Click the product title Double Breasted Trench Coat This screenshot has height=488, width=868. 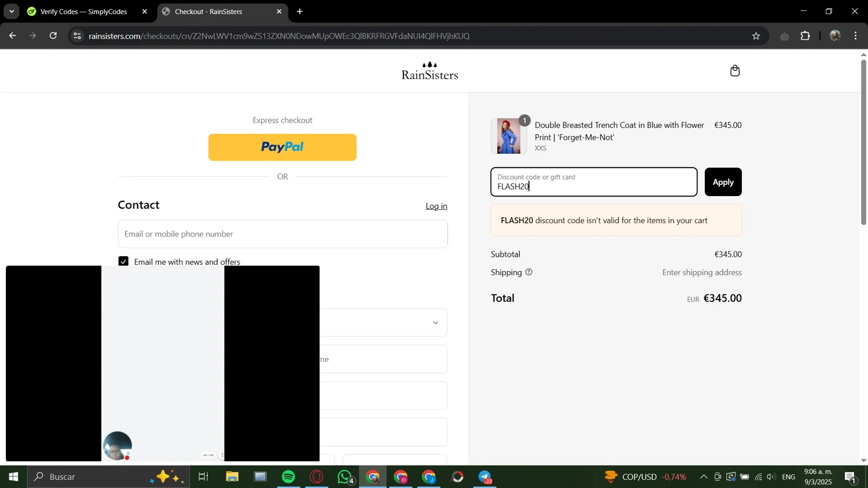point(619,131)
